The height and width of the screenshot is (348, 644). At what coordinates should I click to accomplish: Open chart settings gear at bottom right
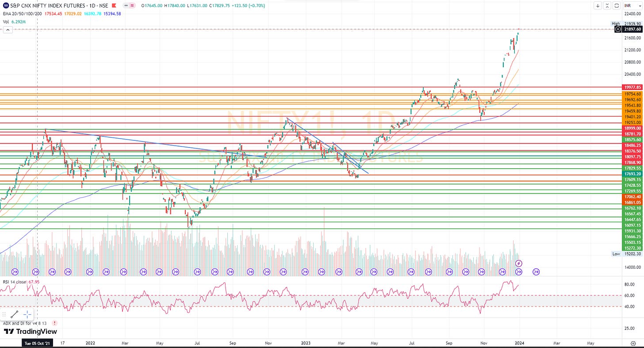(x=632, y=344)
